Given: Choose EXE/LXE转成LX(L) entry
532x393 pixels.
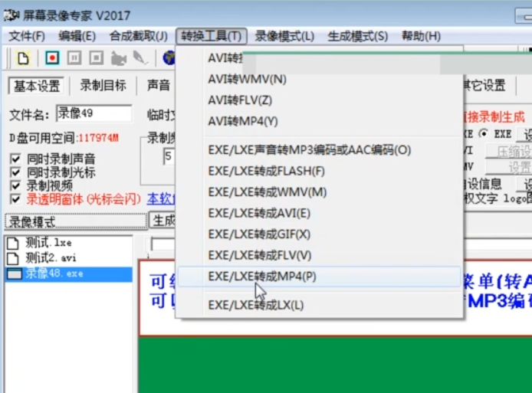Looking at the screenshot, I should (x=319, y=305).
